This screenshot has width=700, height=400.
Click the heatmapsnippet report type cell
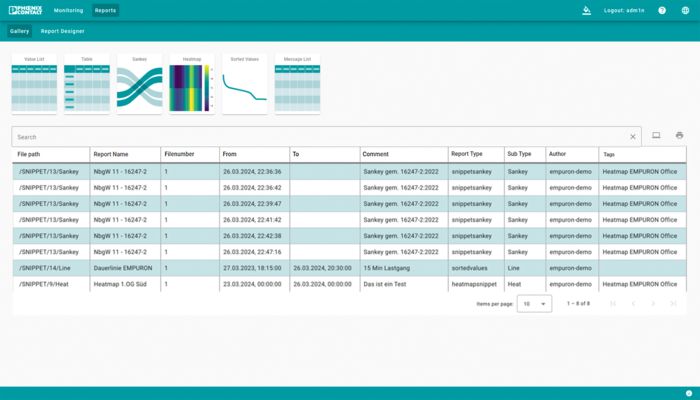click(x=474, y=284)
